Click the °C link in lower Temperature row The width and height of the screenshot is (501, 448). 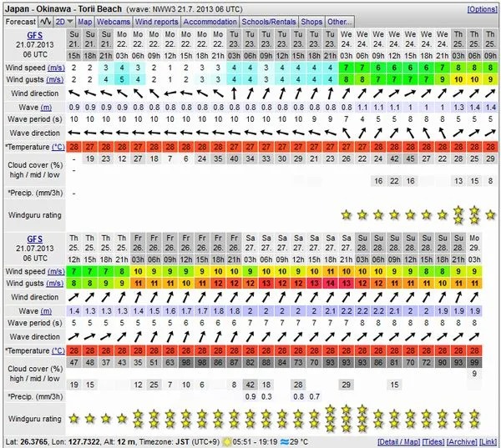coord(58,350)
